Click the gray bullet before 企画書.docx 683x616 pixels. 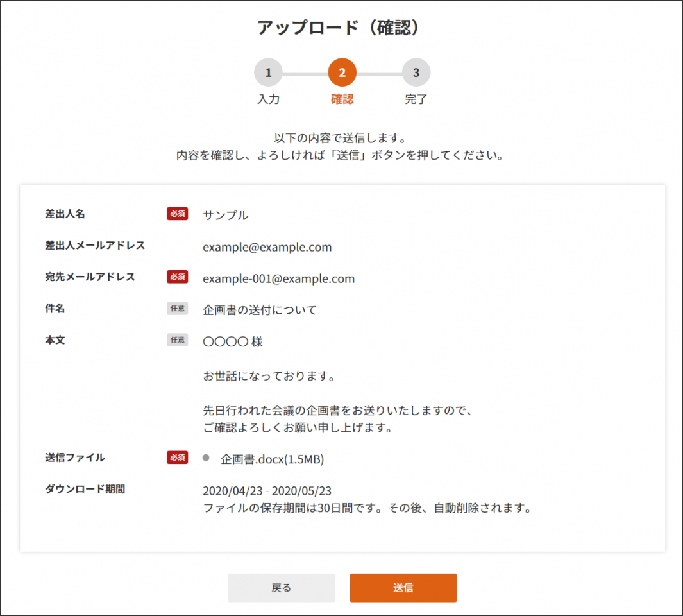click(x=206, y=458)
